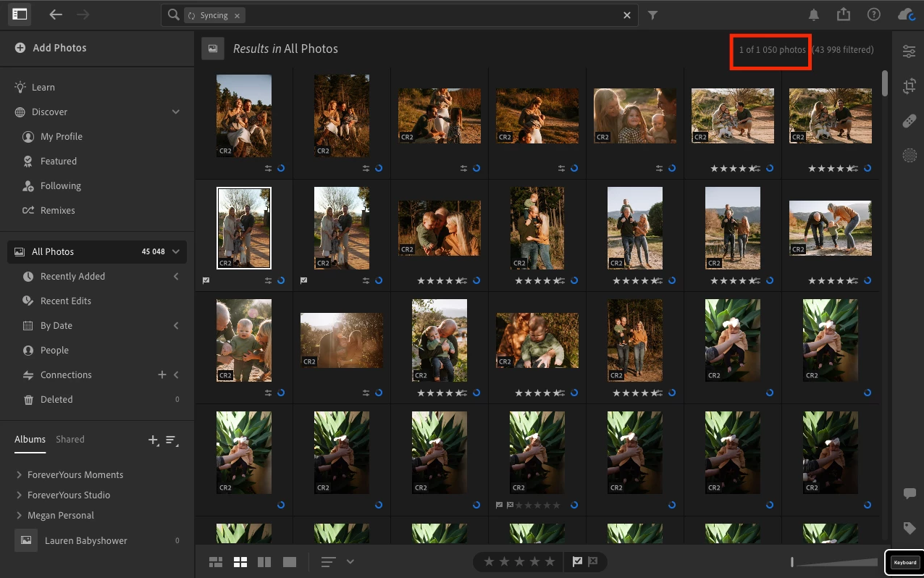
Task: Flag photo as picked in bottom bar
Action: tap(577, 562)
